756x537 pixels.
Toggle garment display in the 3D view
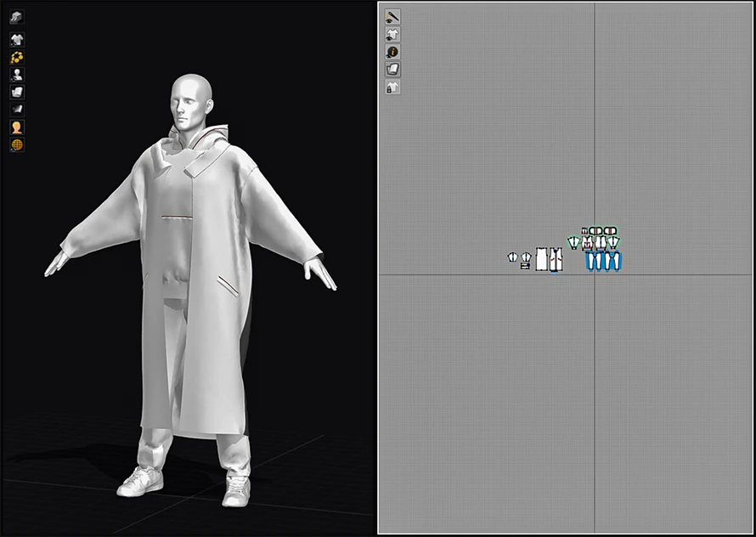coord(17,40)
